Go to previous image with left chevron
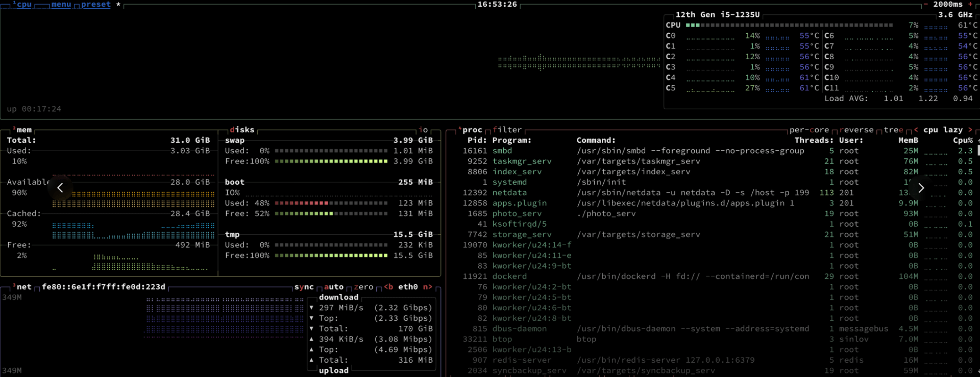980x377 pixels. coord(60,188)
